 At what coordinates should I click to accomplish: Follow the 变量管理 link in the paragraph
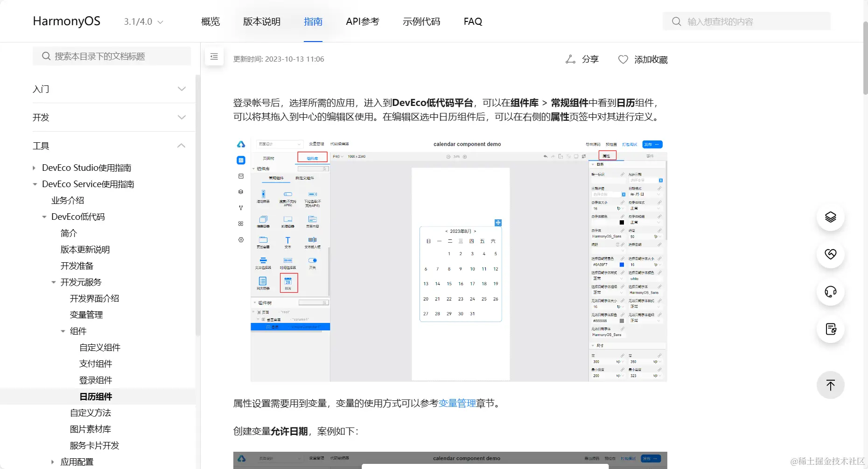pos(457,403)
